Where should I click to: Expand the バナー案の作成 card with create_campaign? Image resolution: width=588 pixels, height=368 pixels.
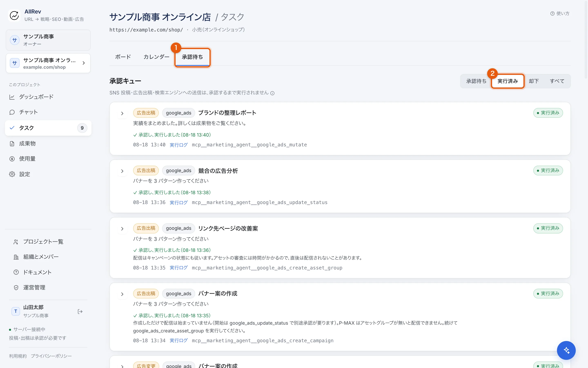click(122, 294)
